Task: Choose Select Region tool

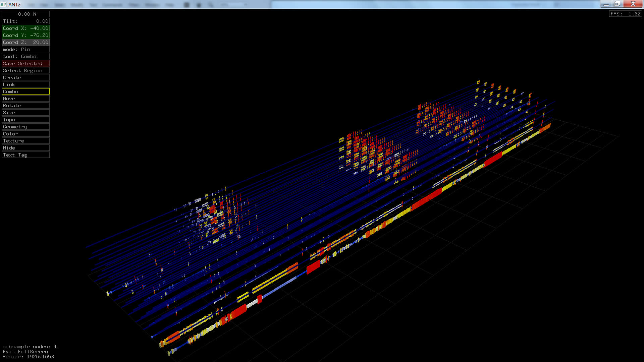Action: [x=25, y=70]
